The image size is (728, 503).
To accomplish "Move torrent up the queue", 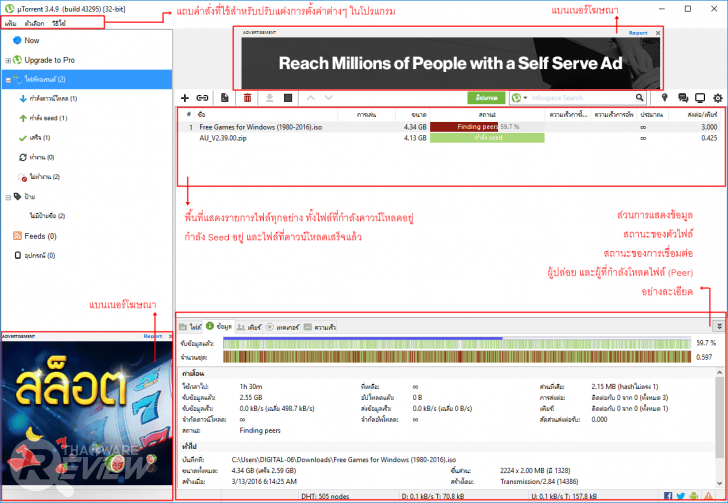I will tap(311, 98).
